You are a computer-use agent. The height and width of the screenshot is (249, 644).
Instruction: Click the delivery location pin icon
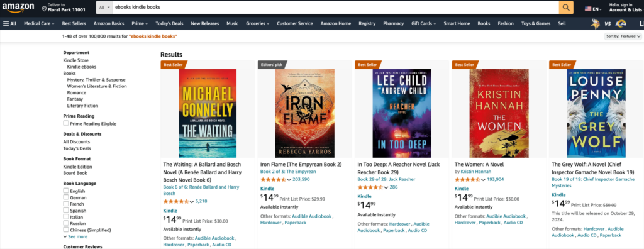[45, 8]
